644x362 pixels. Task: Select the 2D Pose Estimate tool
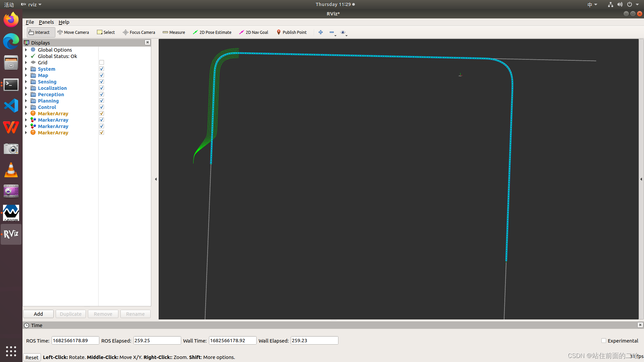pos(212,32)
